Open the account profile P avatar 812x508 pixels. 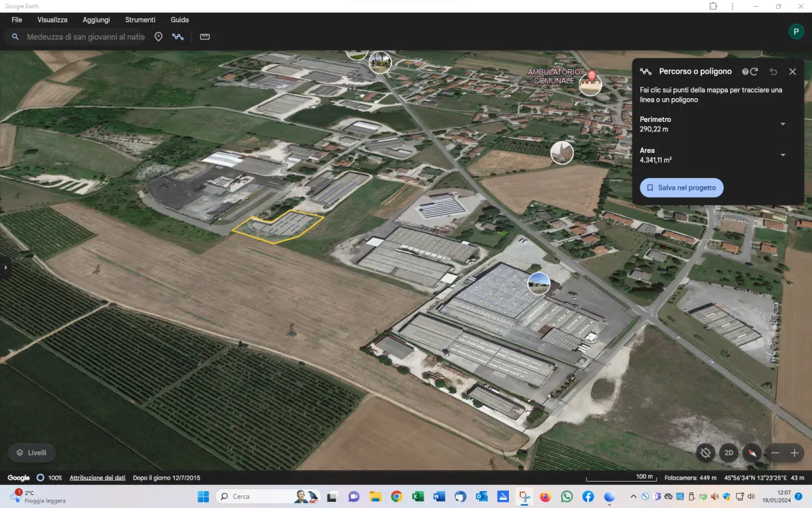[796, 31]
